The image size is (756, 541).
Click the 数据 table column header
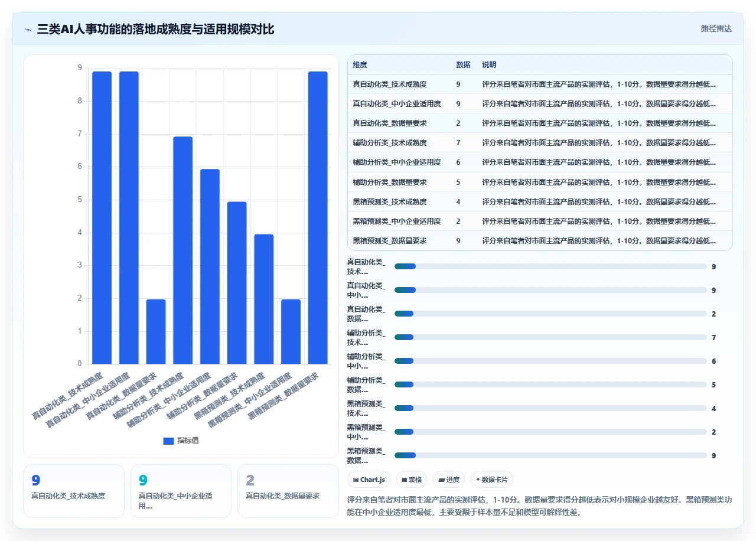(x=463, y=64)
